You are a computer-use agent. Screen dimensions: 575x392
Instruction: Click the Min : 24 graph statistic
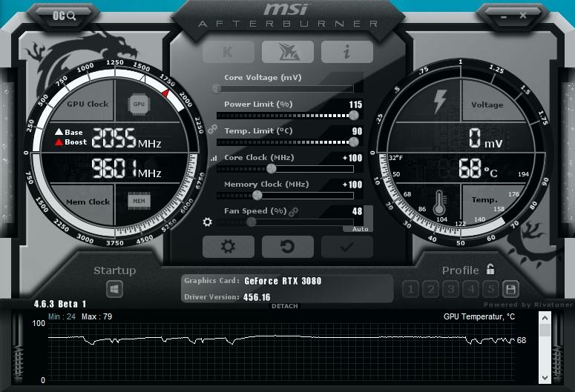[62, 316]
